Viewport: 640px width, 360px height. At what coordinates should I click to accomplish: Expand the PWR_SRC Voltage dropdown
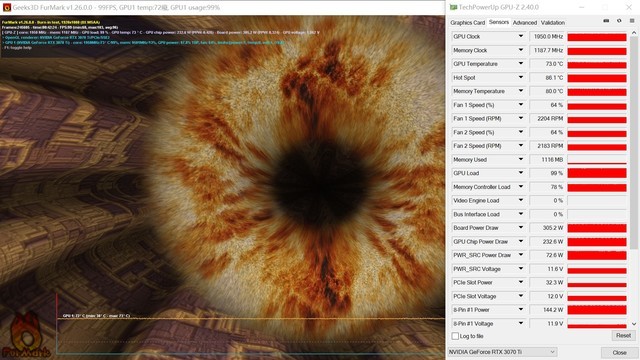pos(521,269)
